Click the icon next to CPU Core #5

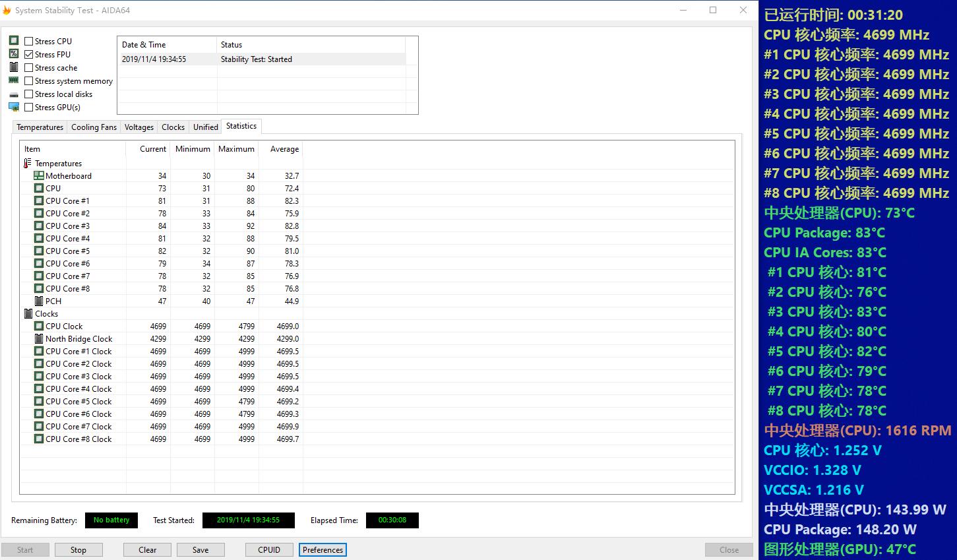pos(39,251)
